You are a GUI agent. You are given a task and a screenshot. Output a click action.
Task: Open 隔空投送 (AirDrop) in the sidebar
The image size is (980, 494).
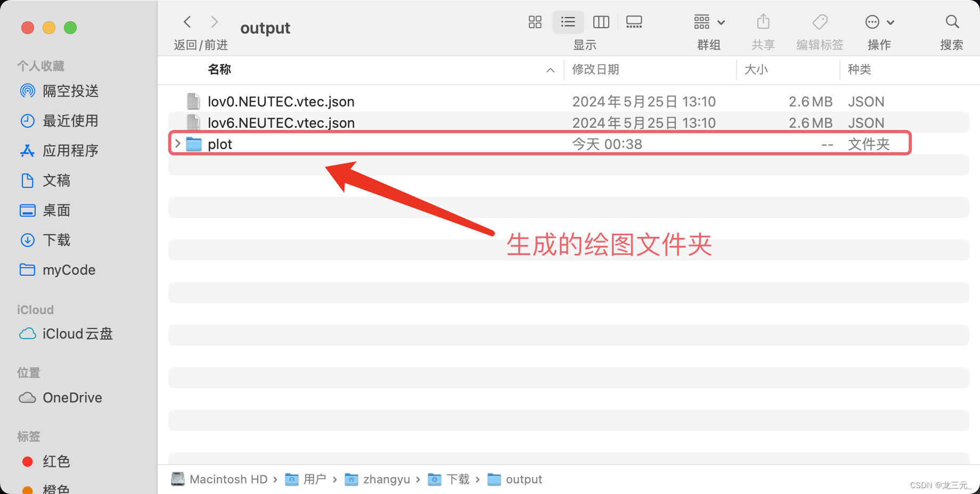click(x=70, y=90)
